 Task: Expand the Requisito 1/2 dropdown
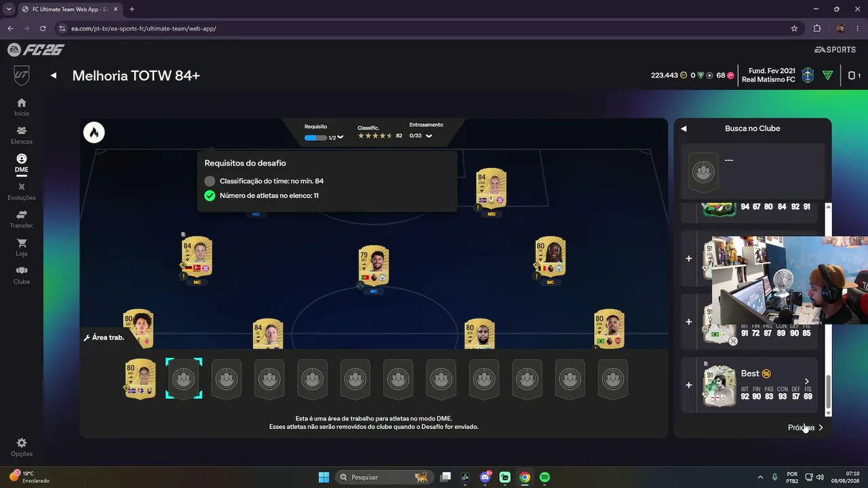coord(340,138)
